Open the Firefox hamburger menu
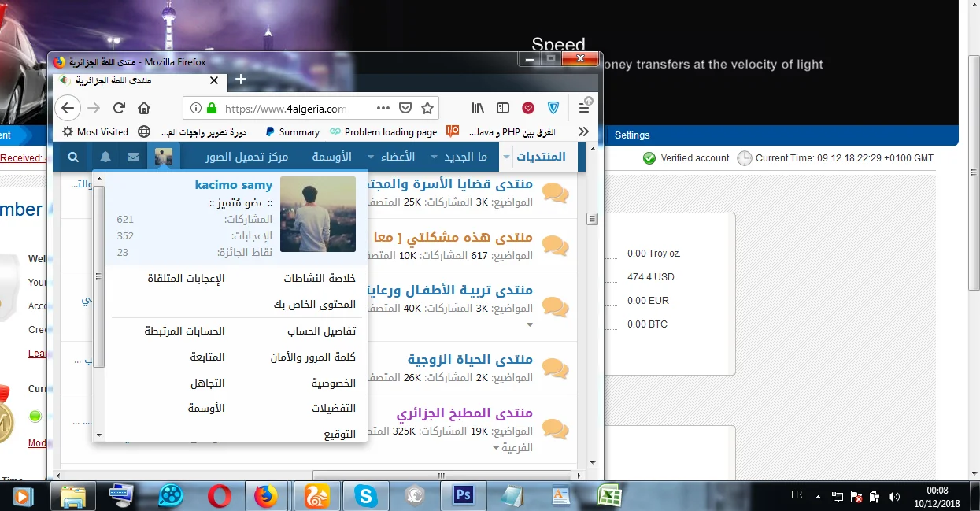The width and height of the screenshot is (980, 511). point(584,108)
